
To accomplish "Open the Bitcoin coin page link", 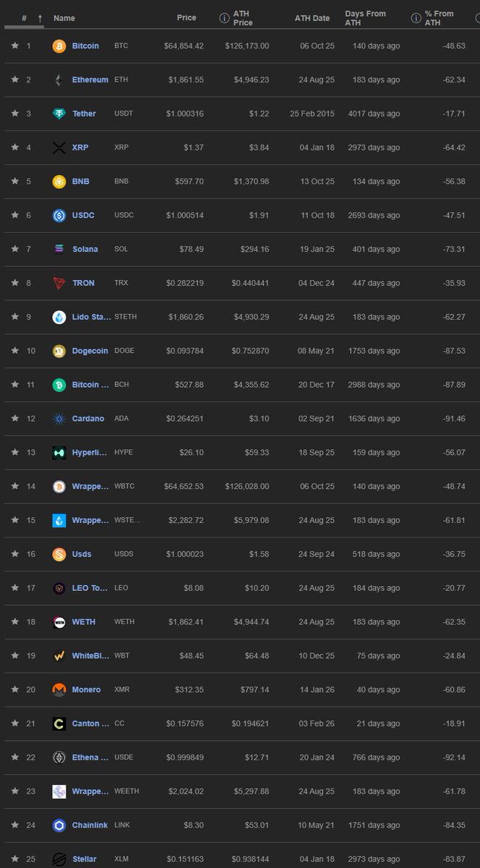I will point(85,46).
